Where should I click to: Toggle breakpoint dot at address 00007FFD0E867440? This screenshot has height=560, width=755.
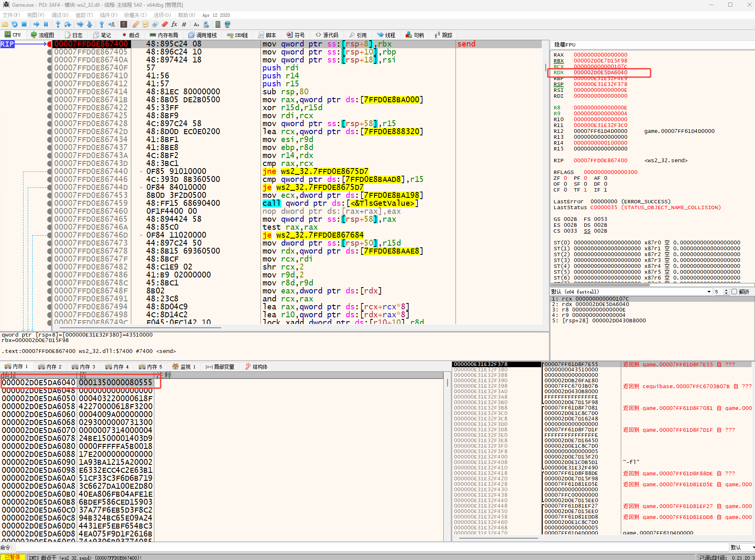[49, 171]
